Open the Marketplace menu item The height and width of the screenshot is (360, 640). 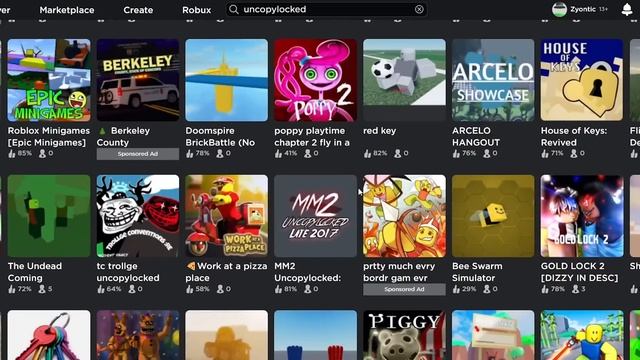coord(67,10)
